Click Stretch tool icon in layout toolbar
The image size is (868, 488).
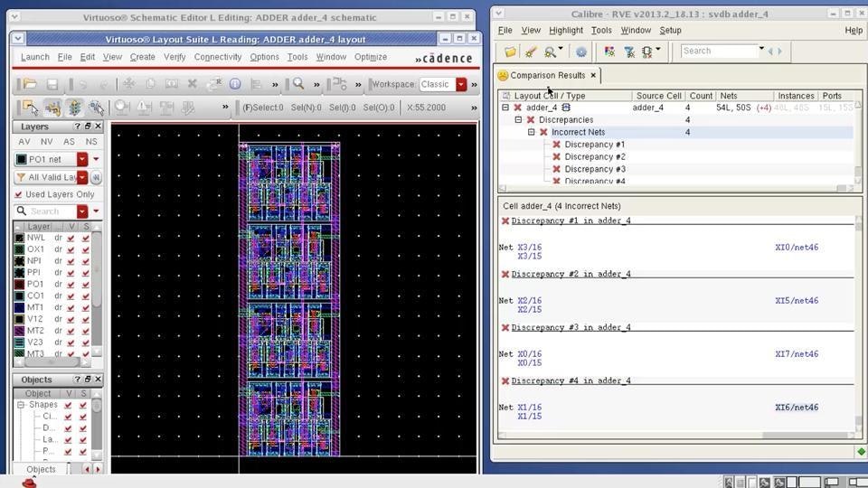[172, 83]
